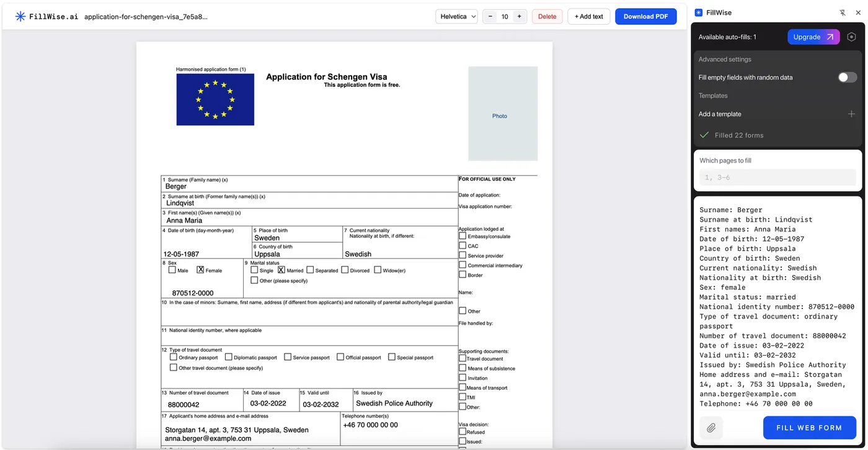Click the + Add text button
Screen dimensions: 868x450
pos(589,17)
